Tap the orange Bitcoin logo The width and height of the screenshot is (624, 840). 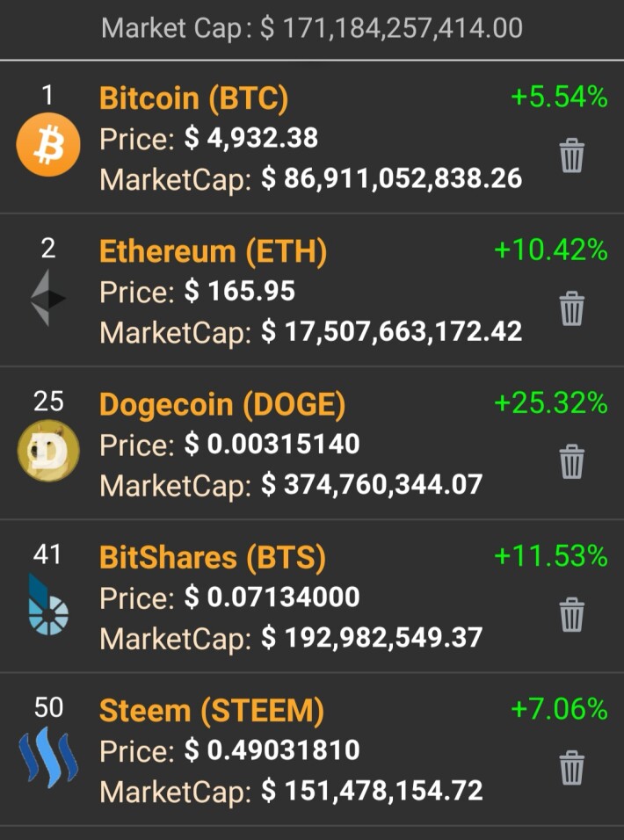(48, 145)
